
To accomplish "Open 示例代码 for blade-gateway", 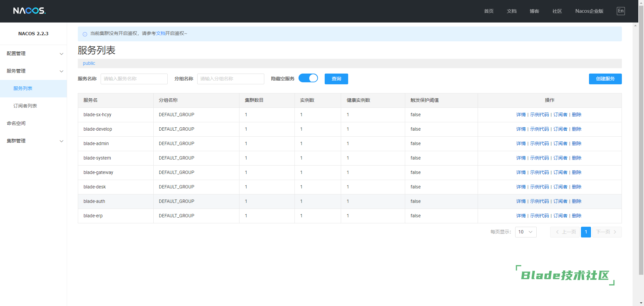I will click(539, 173).
